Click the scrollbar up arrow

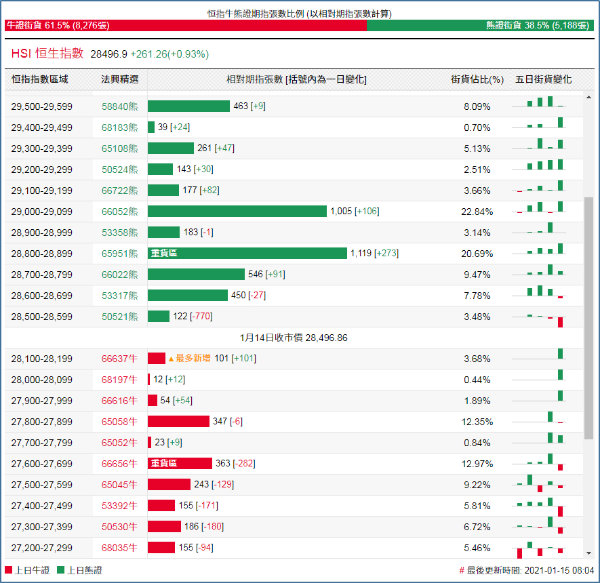click(x=589, y=98)
